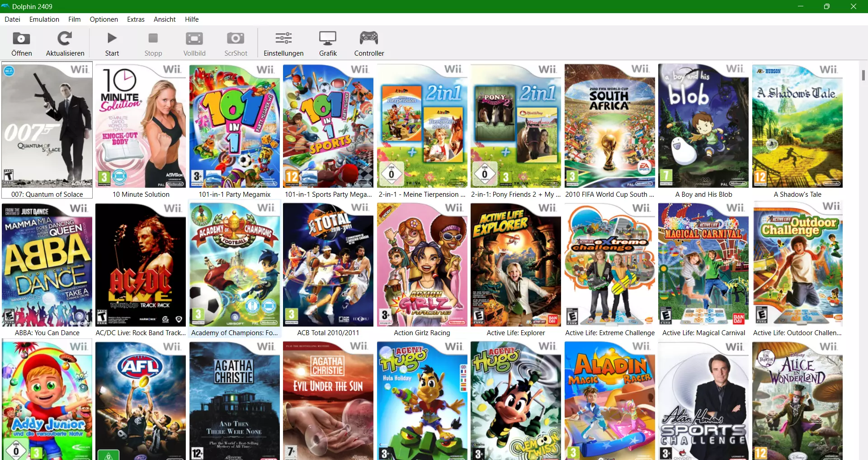Viewport: 868px width, 460px height.
Task: Select 2-in-1 Meine Tierpension cover
Action: click(x=422, y=126)
